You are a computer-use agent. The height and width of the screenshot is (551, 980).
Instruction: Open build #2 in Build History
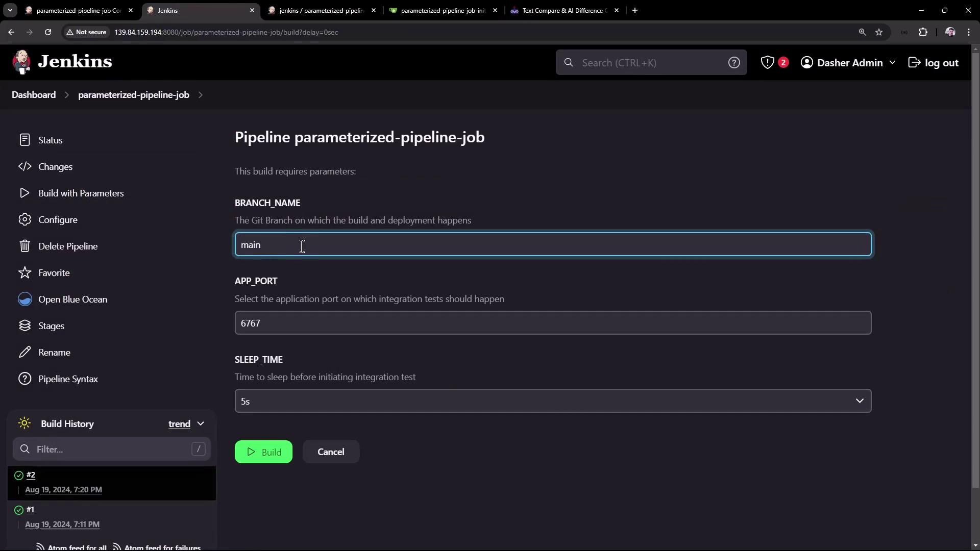(x=31, y=475)
